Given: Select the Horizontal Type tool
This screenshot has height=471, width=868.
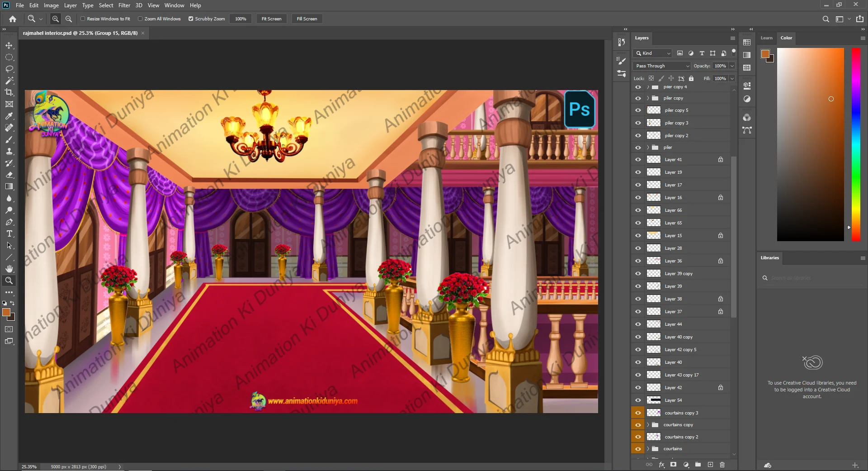Looking at the screenshot, I should click(9, 234).
